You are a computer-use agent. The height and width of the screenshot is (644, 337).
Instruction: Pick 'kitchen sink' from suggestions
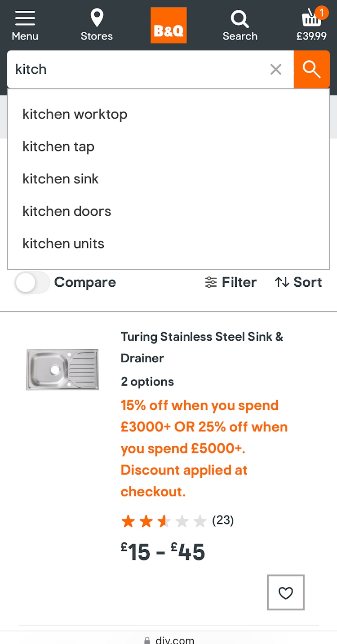click(x=61, y=179)
